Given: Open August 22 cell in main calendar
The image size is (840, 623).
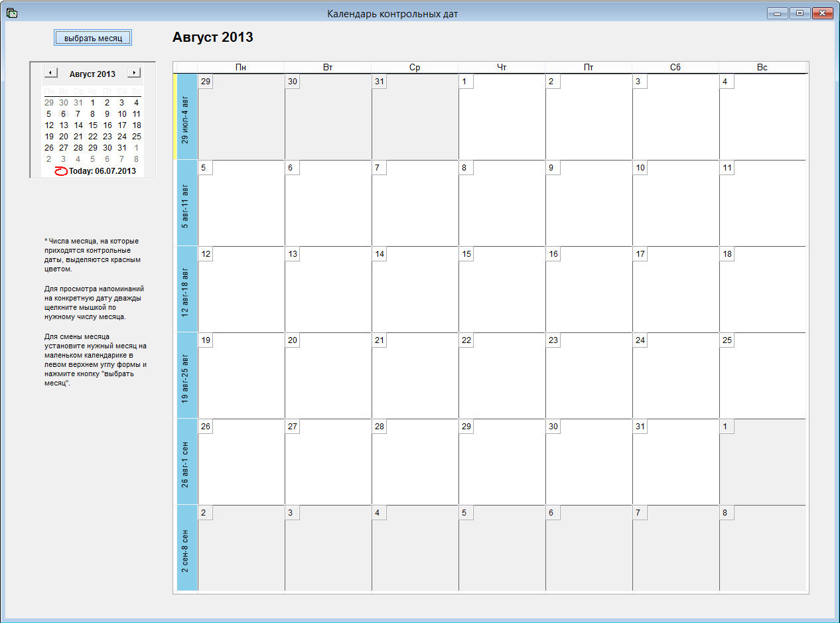Looking at the screenshot, I should pos(502,376).
